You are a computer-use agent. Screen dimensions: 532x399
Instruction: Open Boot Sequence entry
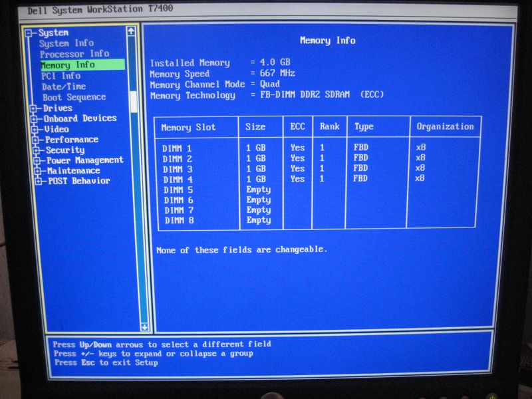pos(74,97)
